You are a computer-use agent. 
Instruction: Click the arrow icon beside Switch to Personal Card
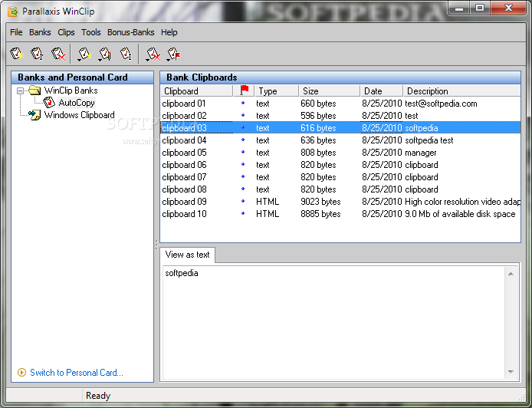pos(21,373)
